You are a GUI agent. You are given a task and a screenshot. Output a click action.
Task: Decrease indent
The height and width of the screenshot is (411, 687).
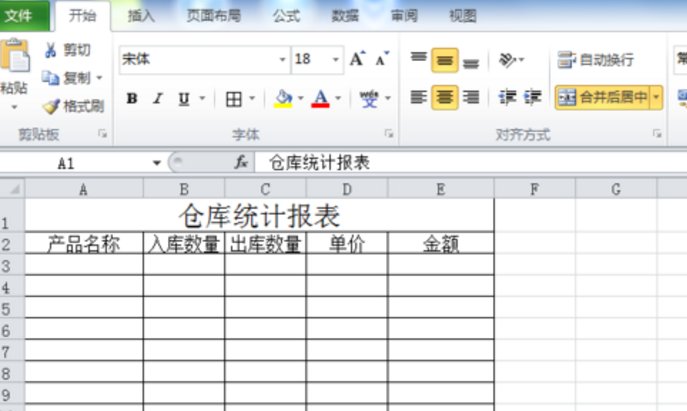pos(508,97)
